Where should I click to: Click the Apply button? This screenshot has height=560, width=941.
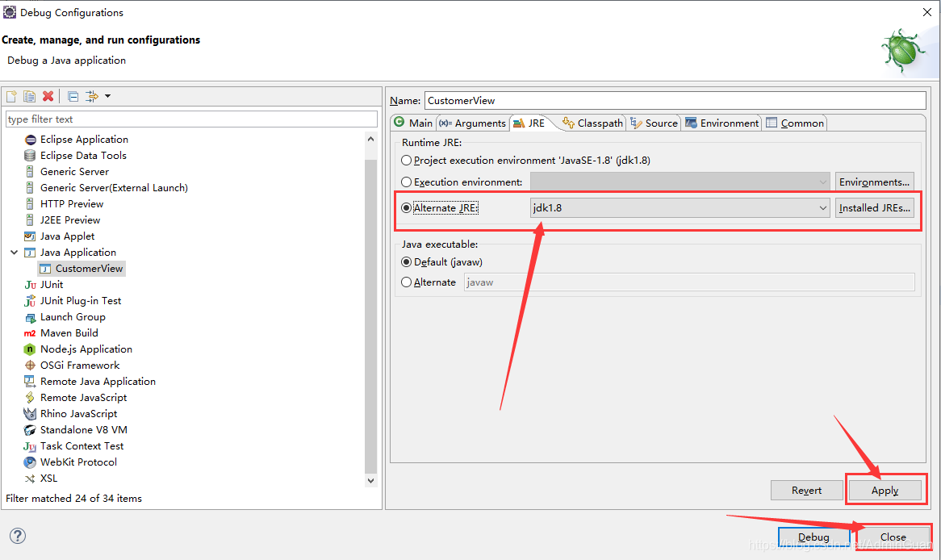point(885,491)
